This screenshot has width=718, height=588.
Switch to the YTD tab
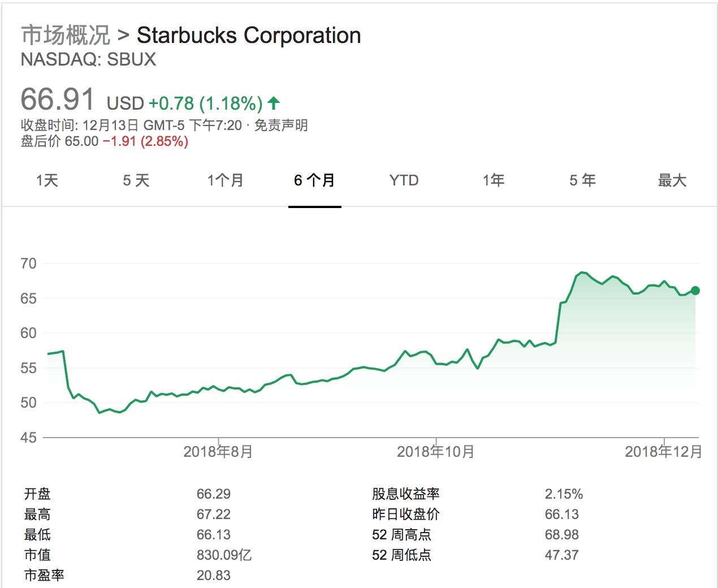coord(404,180)
